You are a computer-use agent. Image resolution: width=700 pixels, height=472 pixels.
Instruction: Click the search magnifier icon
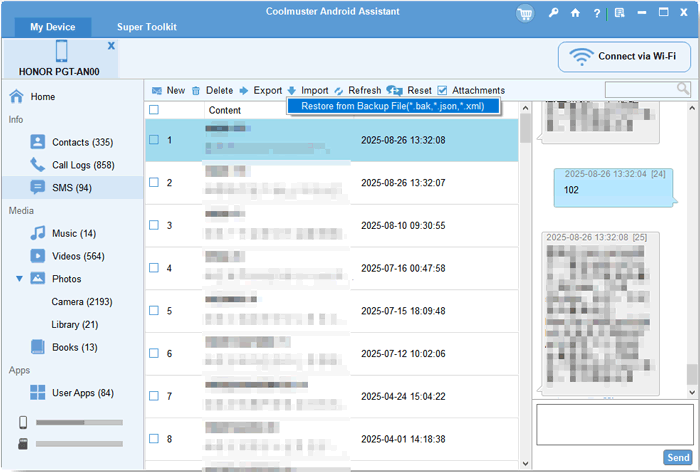click(683, 88)
